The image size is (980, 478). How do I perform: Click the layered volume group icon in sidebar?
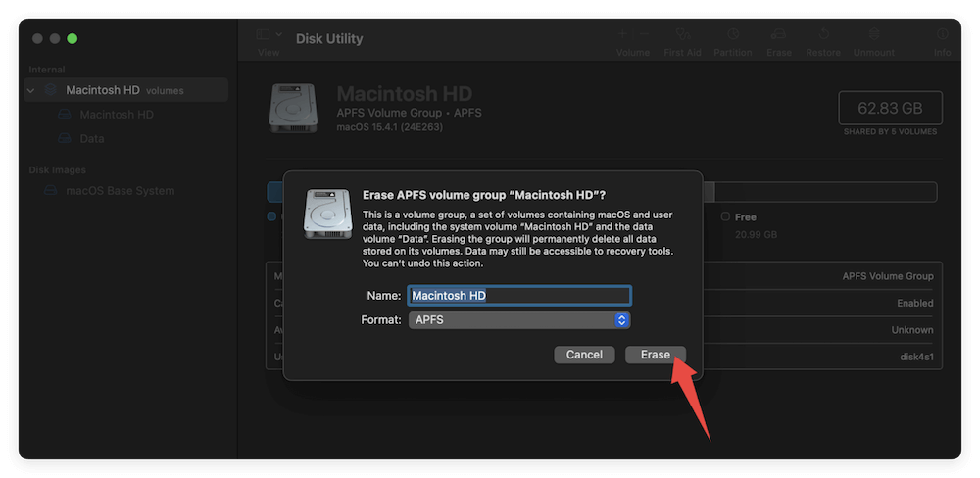click(x=51, y=90)
